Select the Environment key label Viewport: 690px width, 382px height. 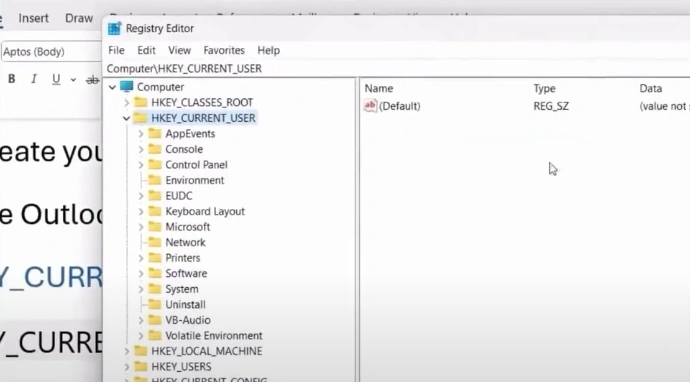[195, 180]
